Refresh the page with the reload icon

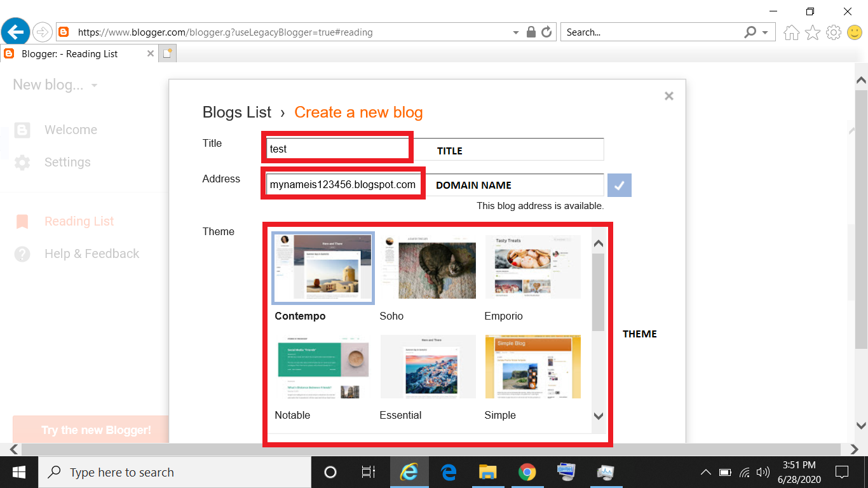click(546, 32)
